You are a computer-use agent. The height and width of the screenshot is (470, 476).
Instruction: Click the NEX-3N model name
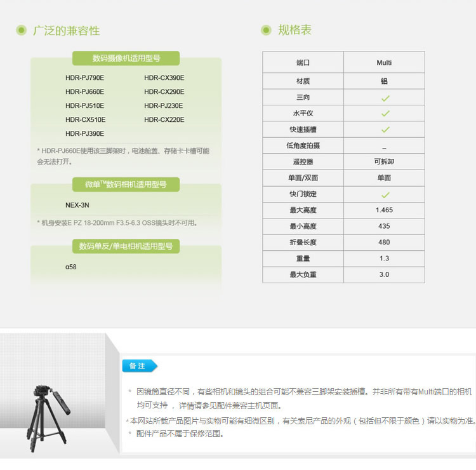[x=77, y=205]
